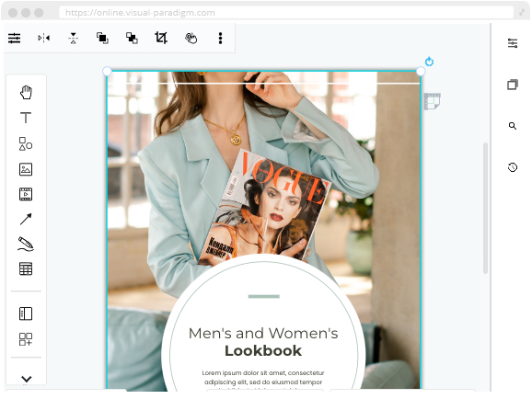Open the Image insert tool
Viewport: 532px width, 399px height.
pyautogui.click(x=26, y=169)
